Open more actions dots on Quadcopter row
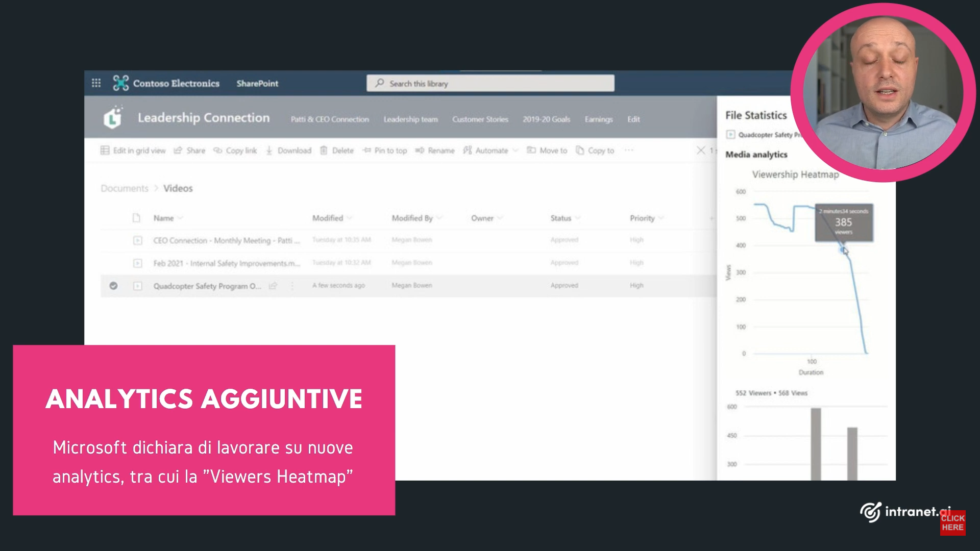980x551 pixels. point(292,286)
